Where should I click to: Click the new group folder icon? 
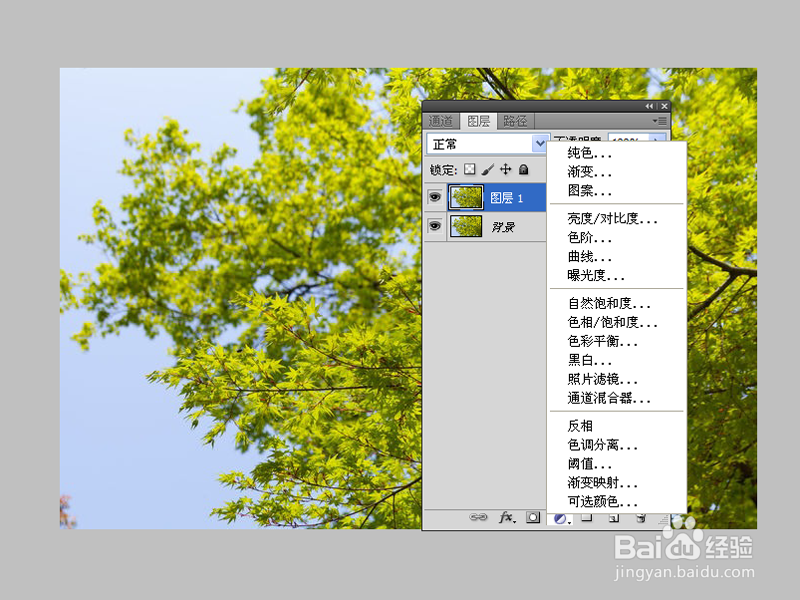point(587,518)
